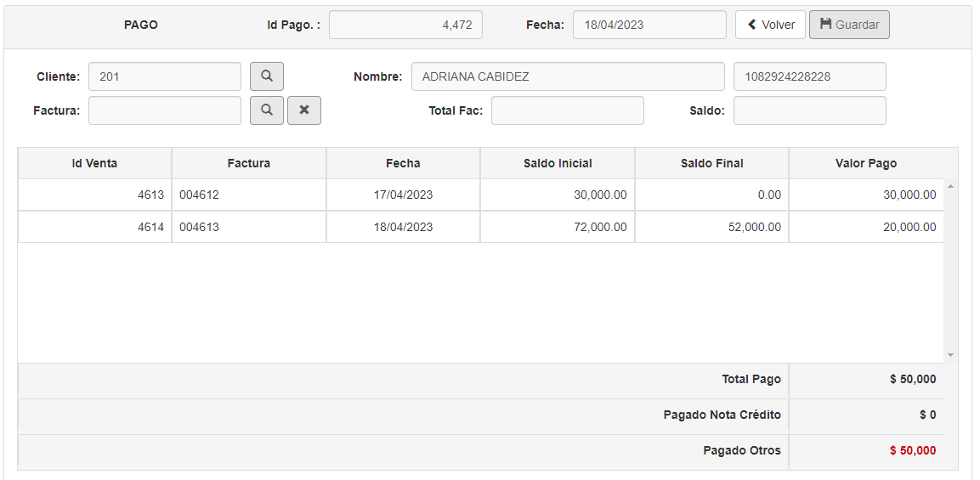Click the Saldo input field
Image resolution: width=980 pixels, height=480 pixels.
(809, 110)
